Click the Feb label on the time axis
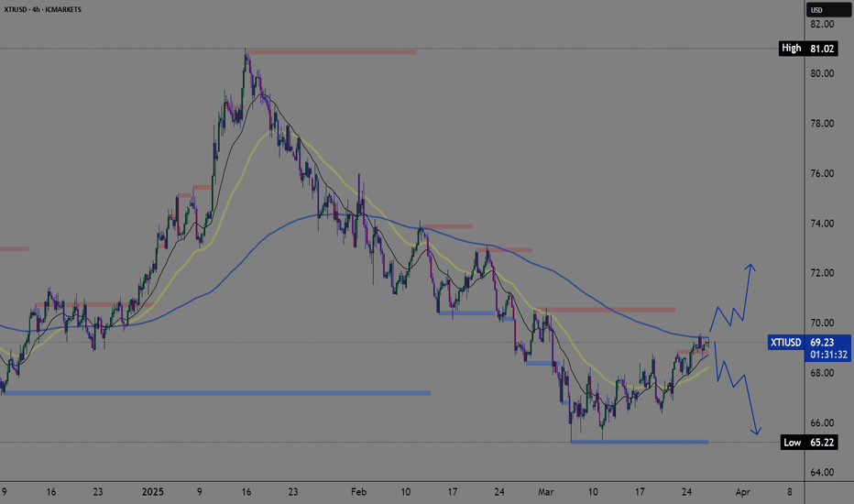Screen dimensions: 854x504 (358, 492)
